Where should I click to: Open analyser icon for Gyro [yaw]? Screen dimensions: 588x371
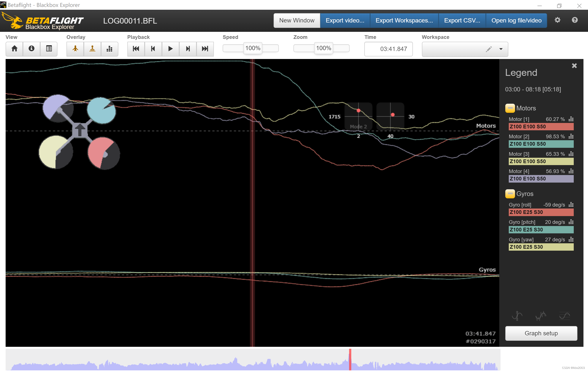(x=571, y=239)
